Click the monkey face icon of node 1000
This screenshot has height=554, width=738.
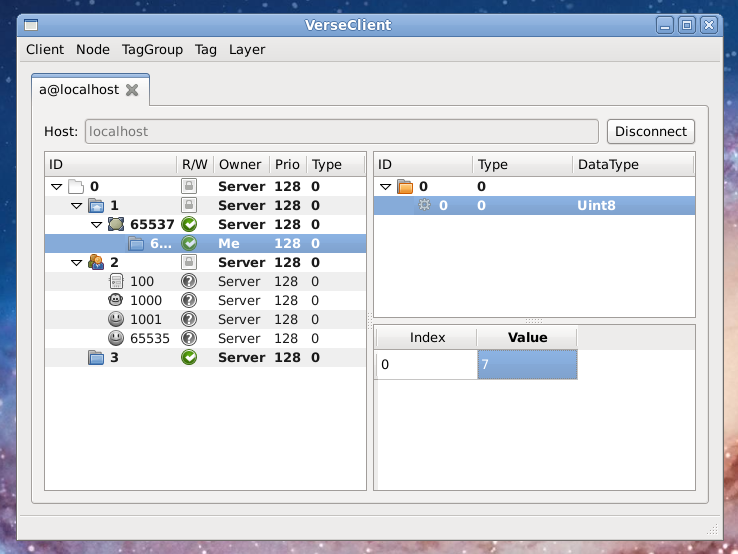tap(116, 300)
